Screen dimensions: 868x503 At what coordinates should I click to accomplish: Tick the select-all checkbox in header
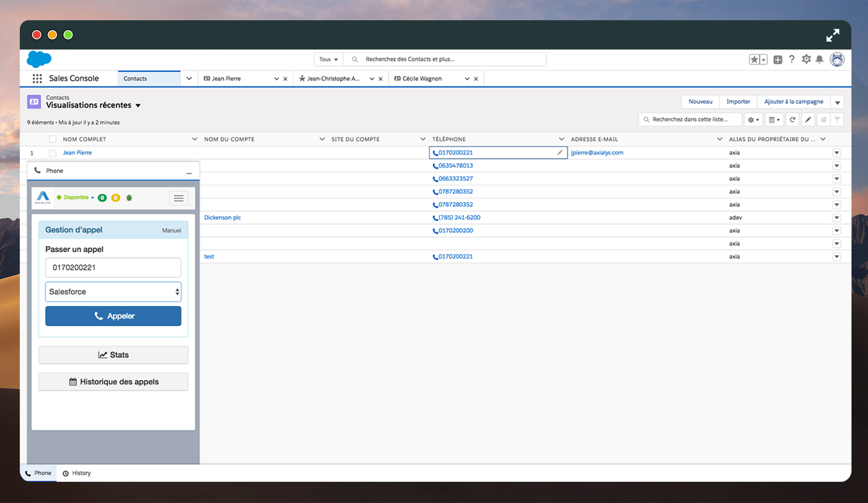pyautogui.click(x=53, y=139)
